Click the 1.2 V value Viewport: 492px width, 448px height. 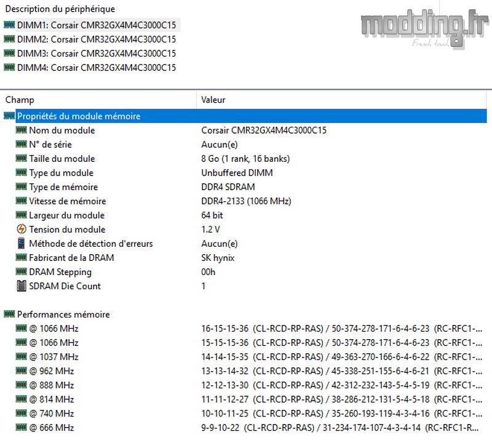(x=210, y=230)
